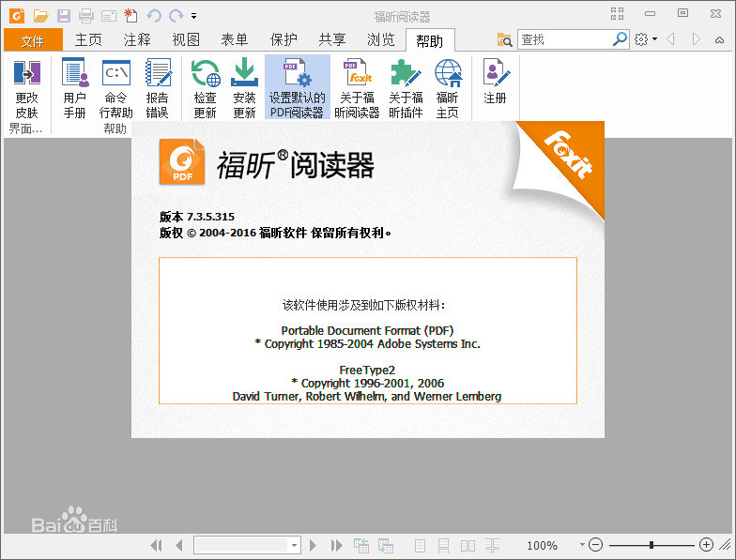Open the settings gear dropdown beside search
Image resolution: width=736 pixels, height=560 pixels.
tap(654, 39)
